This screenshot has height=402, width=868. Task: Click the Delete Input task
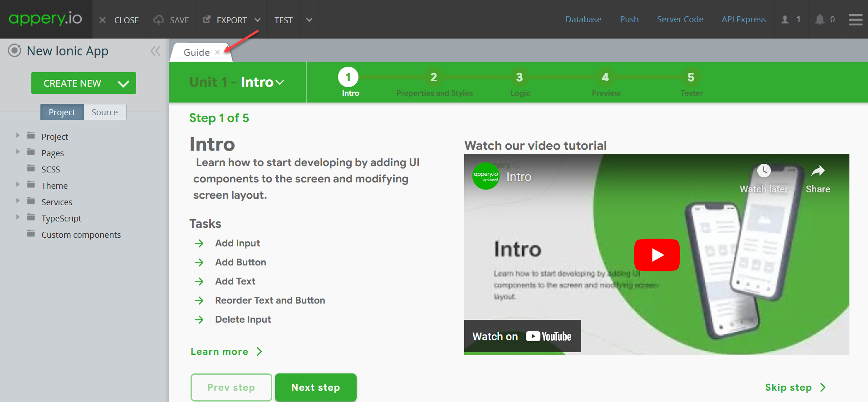[x=243, y=319]
